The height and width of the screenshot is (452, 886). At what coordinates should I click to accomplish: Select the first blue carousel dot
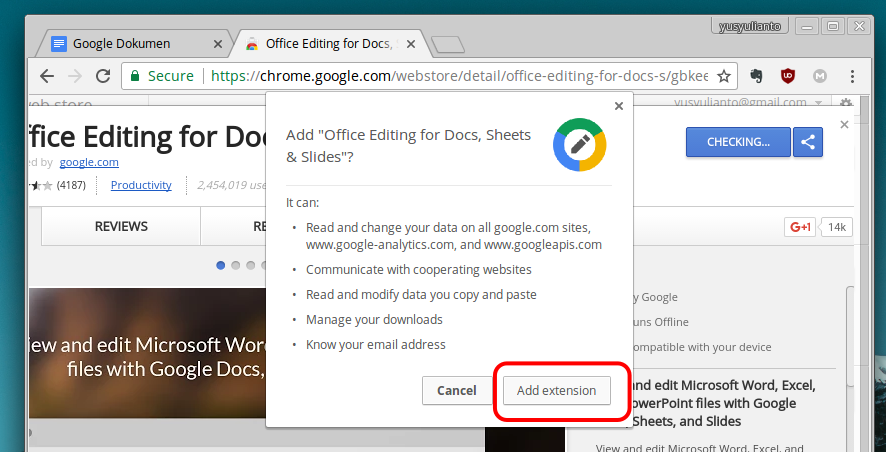click(x=221, y=265)
